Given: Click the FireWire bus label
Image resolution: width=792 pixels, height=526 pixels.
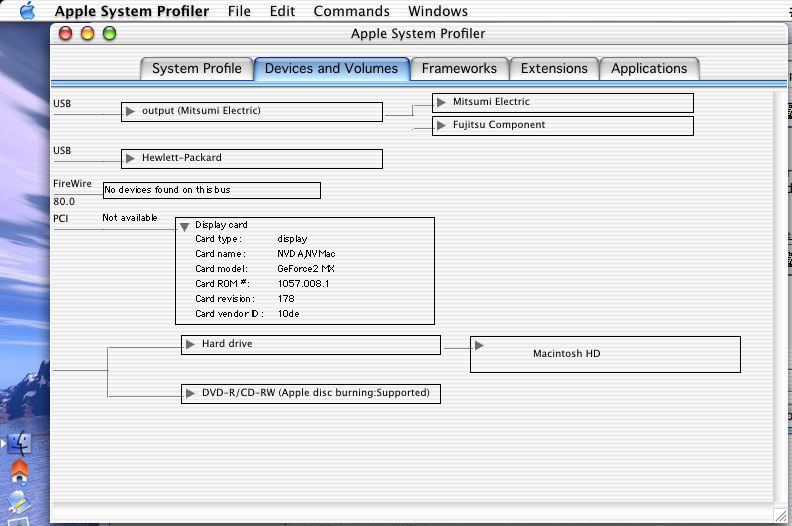Looking at the screenshot, I should pyautogui.click(x=72, y=183).
